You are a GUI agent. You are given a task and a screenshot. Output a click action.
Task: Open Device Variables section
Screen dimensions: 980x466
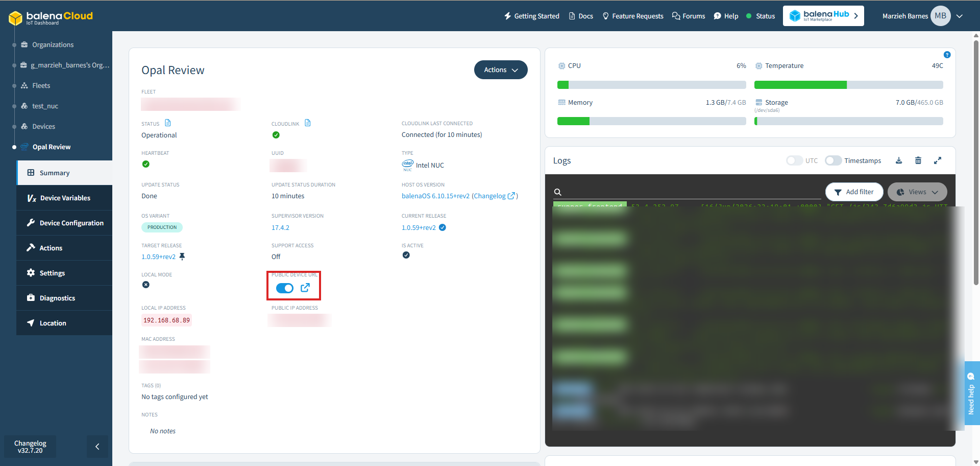[64, 198]
